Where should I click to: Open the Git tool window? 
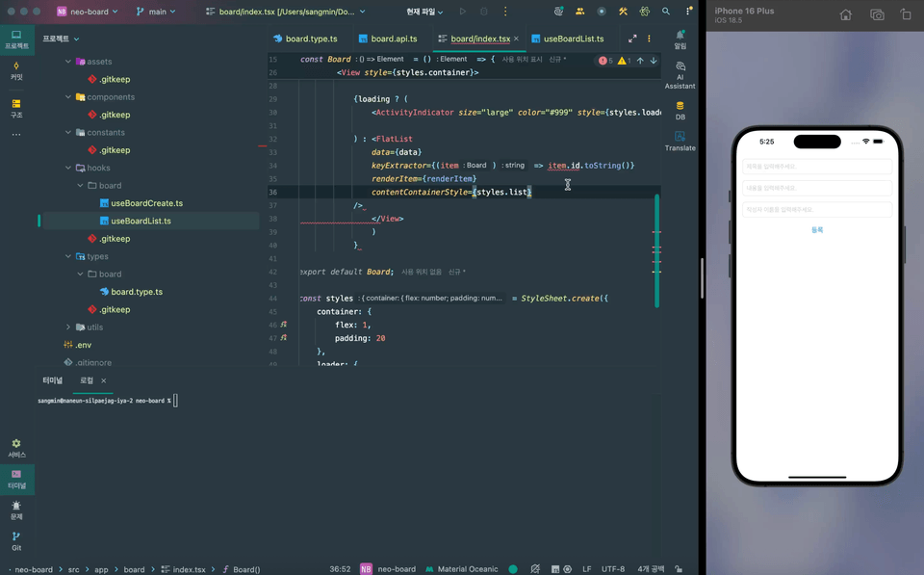pyautogui.click(x=16, y=540)
